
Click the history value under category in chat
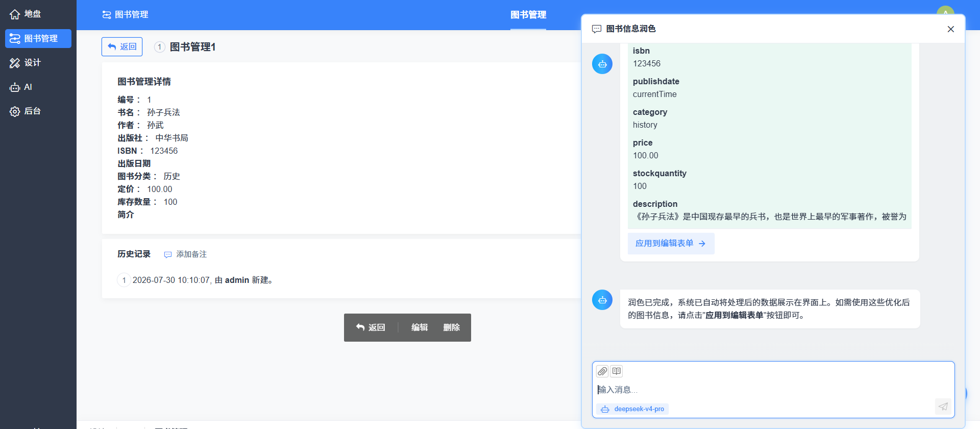[645, 125]
